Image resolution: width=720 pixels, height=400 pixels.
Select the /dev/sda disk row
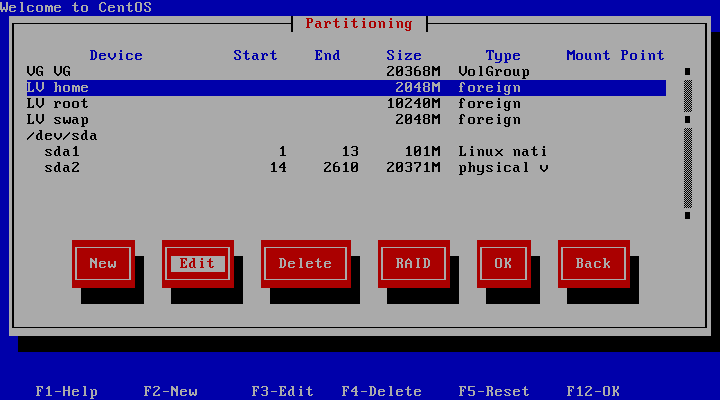(345, 136)
